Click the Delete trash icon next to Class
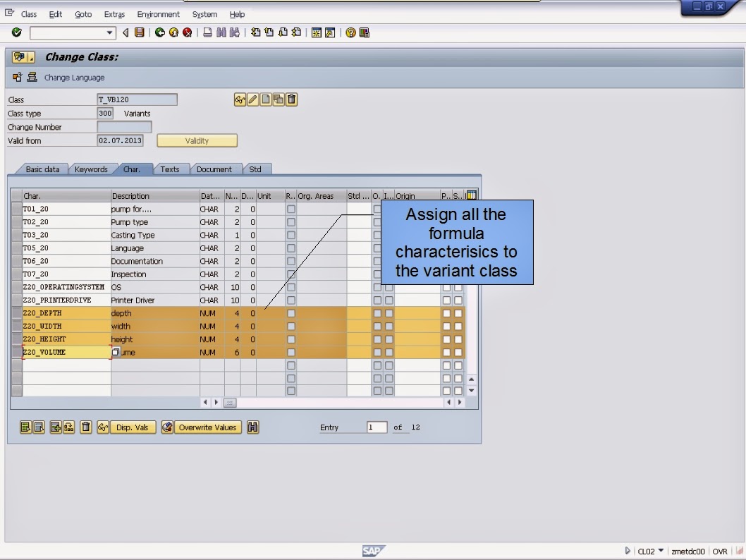The image size is (746, 560). pos(292,99)
